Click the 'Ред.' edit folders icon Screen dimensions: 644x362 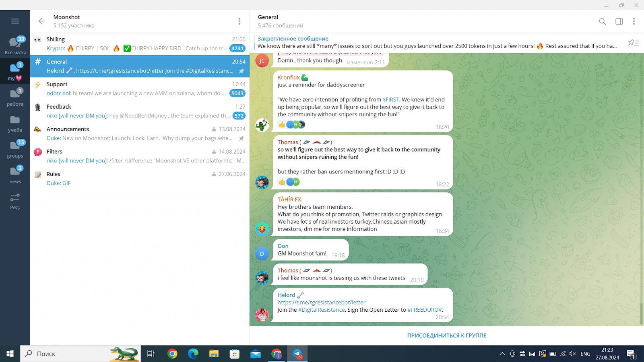pos(15,201)
